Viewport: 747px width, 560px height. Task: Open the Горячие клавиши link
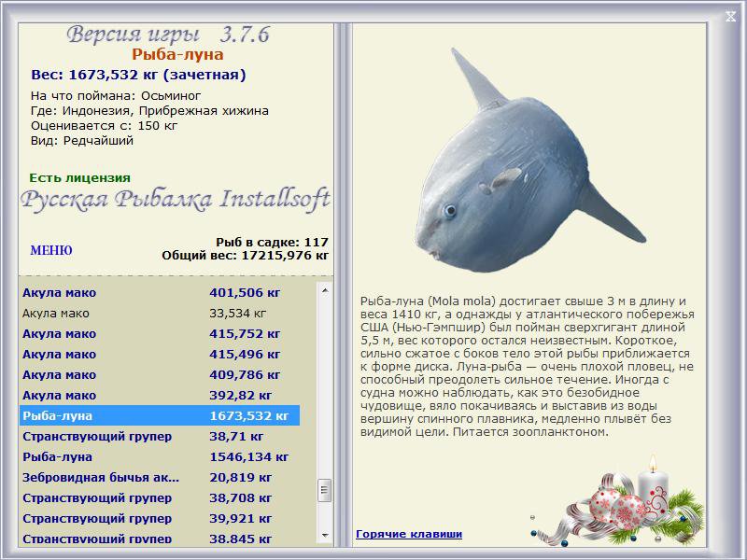(409, 534)
